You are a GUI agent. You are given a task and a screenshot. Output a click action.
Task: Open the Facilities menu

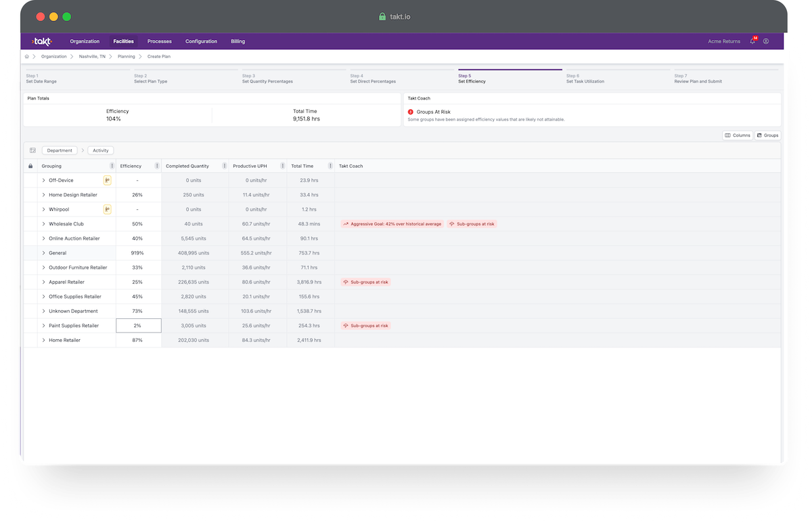[124, 41]
